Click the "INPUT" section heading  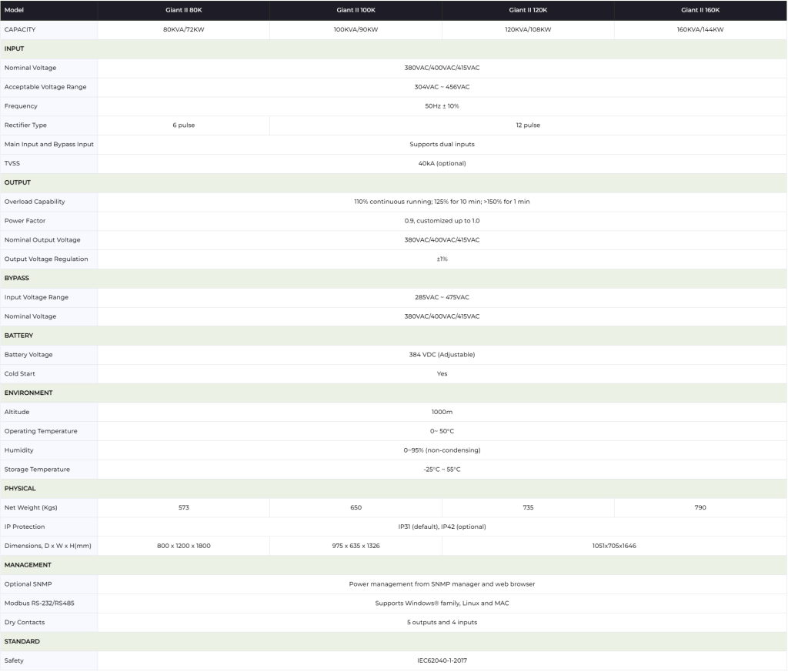click(14, 48)
